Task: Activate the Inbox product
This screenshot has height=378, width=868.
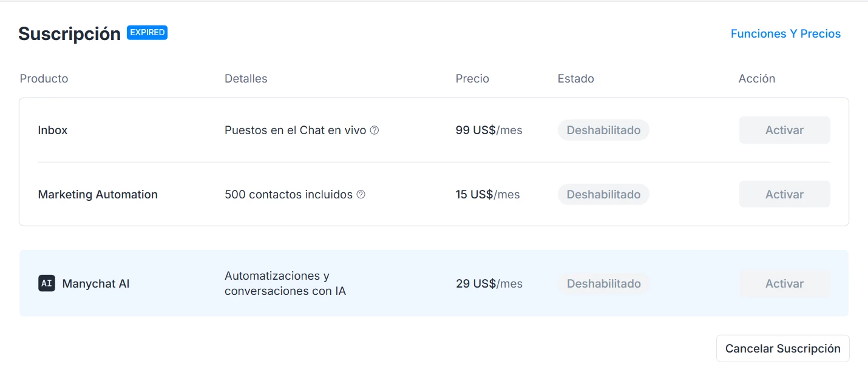Action: [784, 130]
